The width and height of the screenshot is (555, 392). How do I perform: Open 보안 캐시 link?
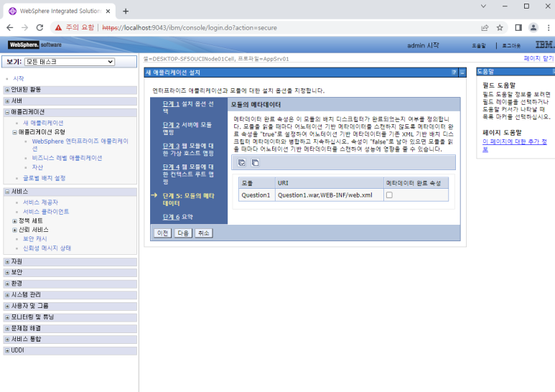pyautogui.click(x=35, y=239)
